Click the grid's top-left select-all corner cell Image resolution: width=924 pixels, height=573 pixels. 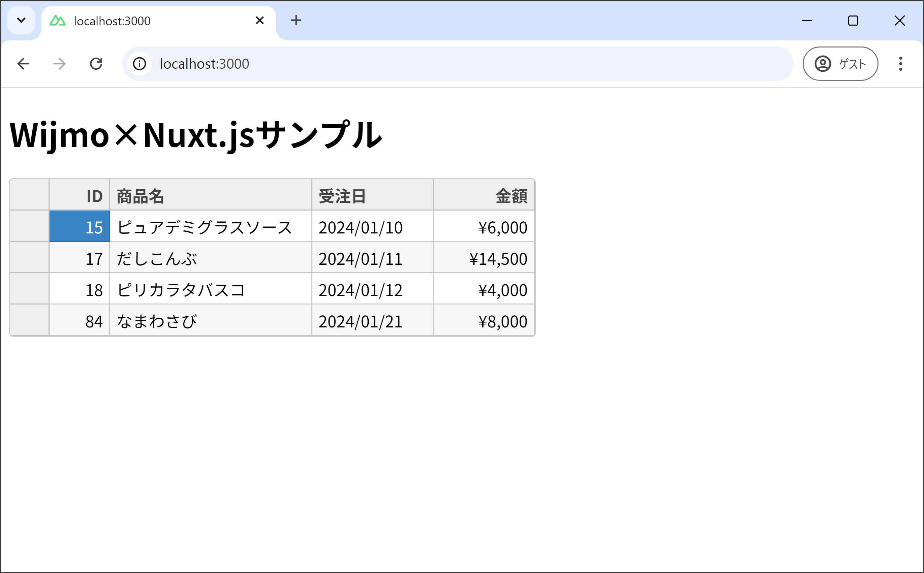(30, 195)
